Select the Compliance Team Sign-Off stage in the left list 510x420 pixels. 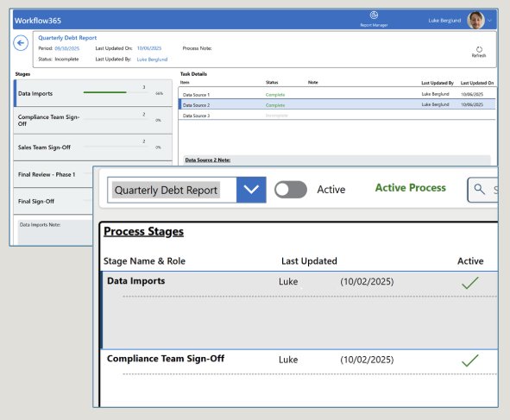93,120
